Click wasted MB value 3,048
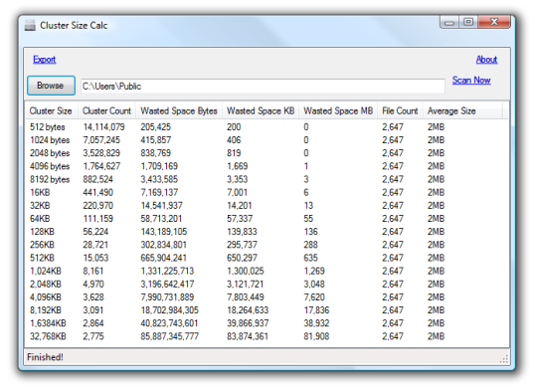 314,285
